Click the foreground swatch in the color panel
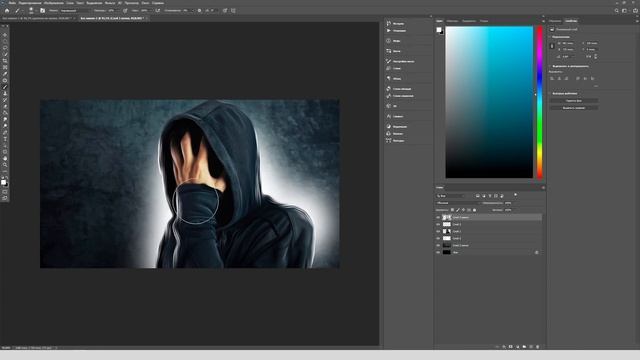Image resolution: width=640 pixels, height=360 pixels. [x=439, y=29]
